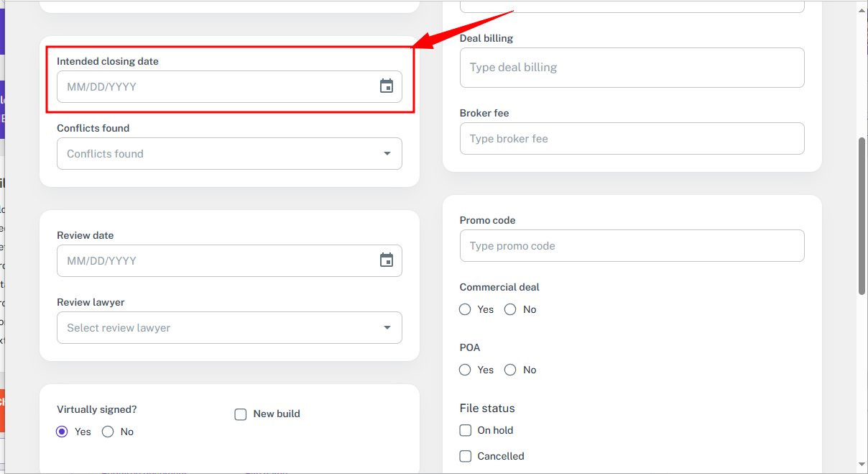Screen dimensions: 868x474
Task: Choose No for POA
Action: point(510,370)
